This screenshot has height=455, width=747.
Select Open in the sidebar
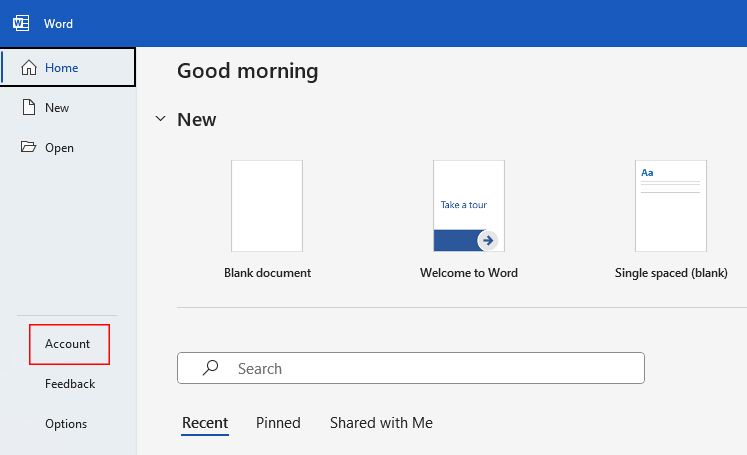point(68,147)
